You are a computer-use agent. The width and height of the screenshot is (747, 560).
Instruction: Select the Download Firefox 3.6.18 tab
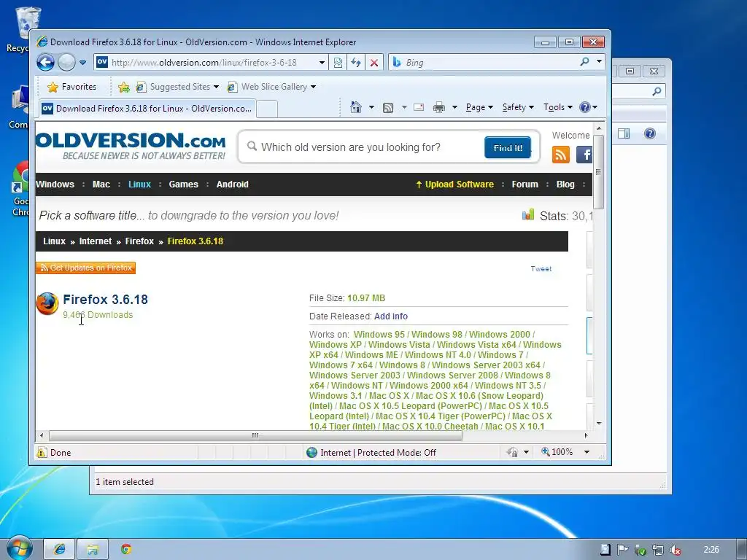147,108
